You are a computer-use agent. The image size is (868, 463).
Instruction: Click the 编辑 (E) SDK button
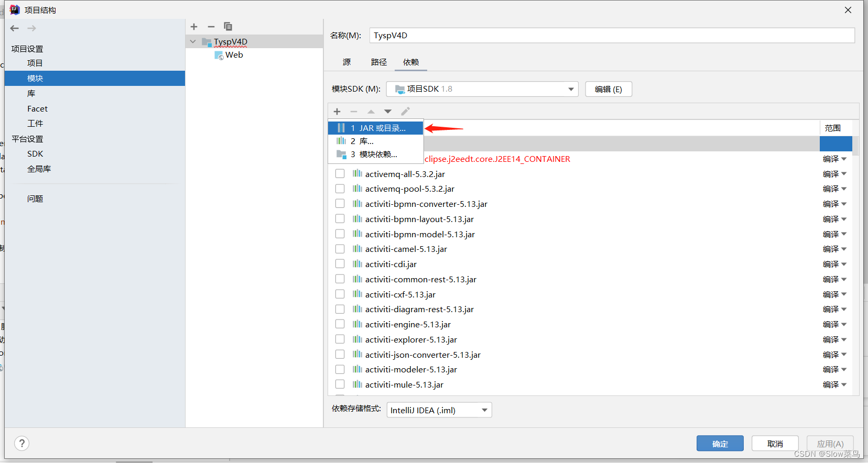point(609,89)
